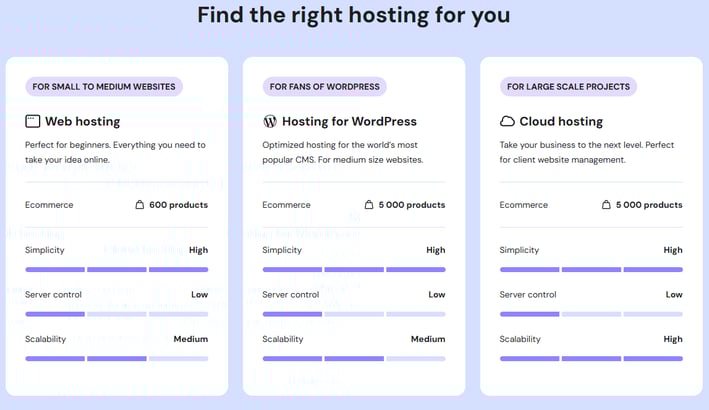Click Web hosting Simplicity level bar
Viewport: 709px width, 410px height.
coord(117,269)
